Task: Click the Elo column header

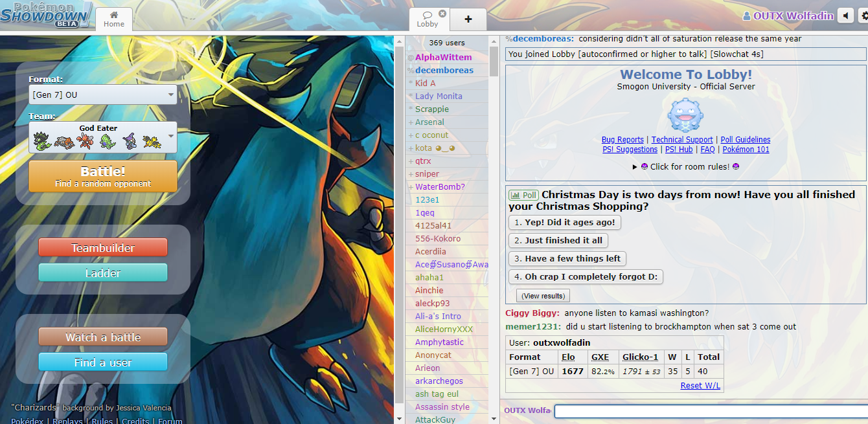Action: [x=568, y=357]
